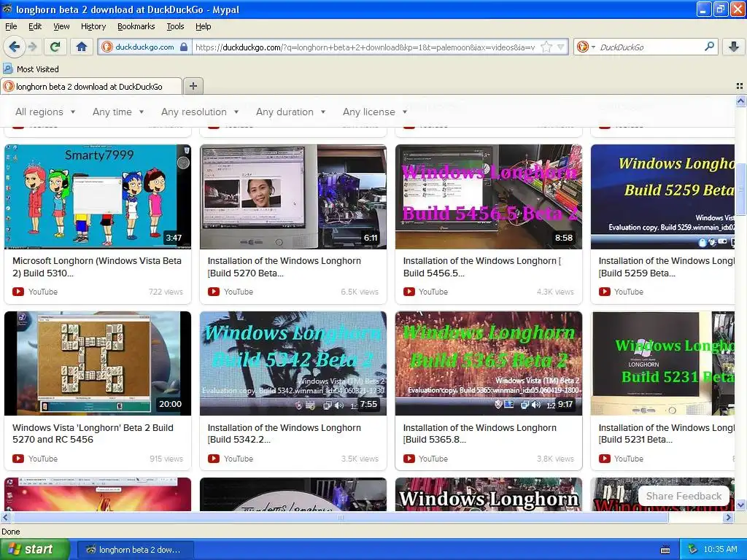Expand the Any duration filter

coord(290,112)
